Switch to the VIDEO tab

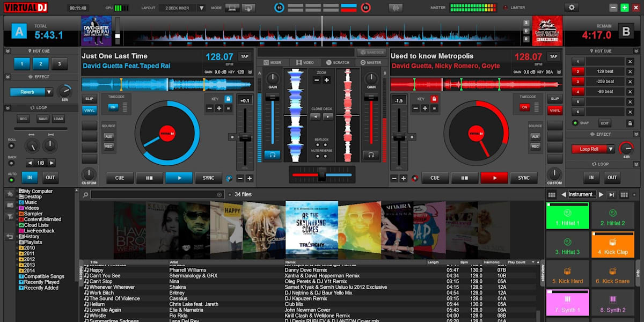(x=305, y=63)
